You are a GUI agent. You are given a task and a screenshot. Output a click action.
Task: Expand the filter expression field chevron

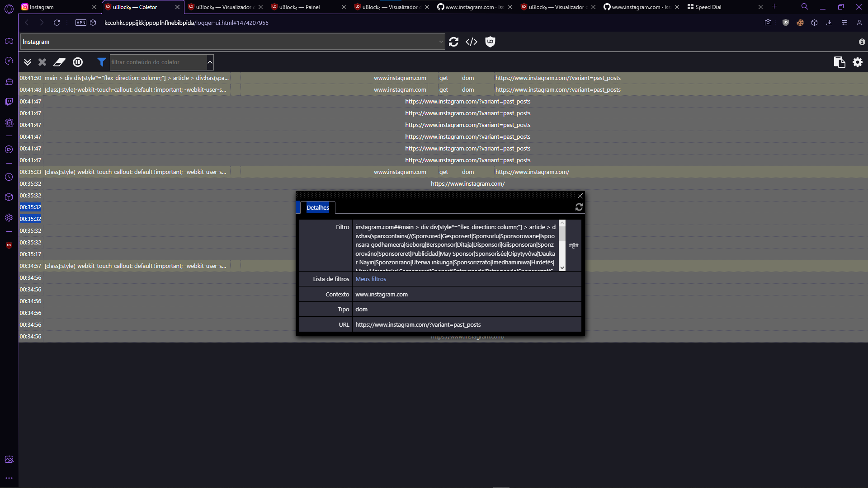tap(209, 62)
